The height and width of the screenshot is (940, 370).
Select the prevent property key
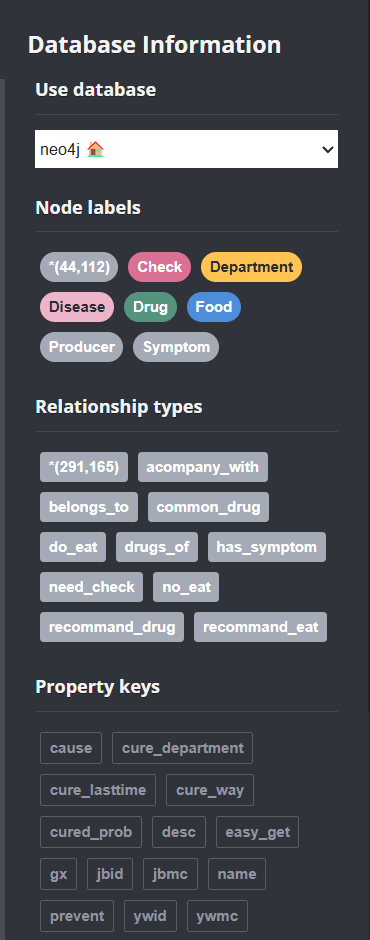pyautogui.click(x=77, y=916)
